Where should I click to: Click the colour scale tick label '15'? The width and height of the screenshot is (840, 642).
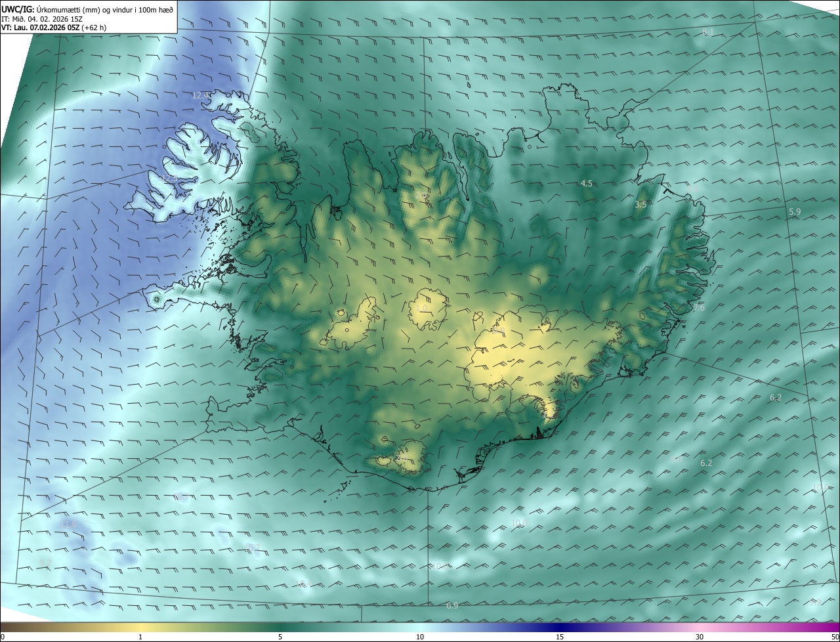click(560, 637)
